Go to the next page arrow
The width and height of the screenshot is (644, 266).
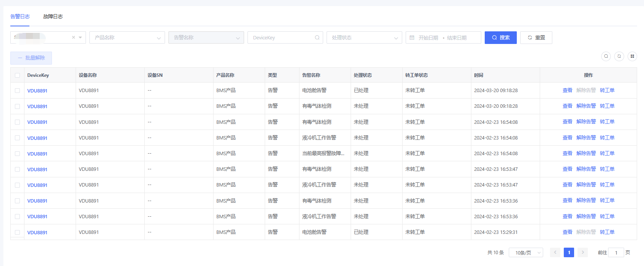pos(583,252)
